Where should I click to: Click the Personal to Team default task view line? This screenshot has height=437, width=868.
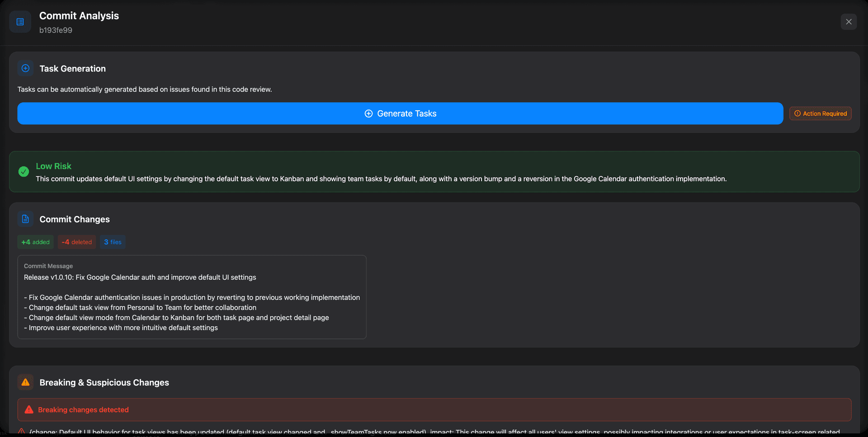click(x=140, y=308)
